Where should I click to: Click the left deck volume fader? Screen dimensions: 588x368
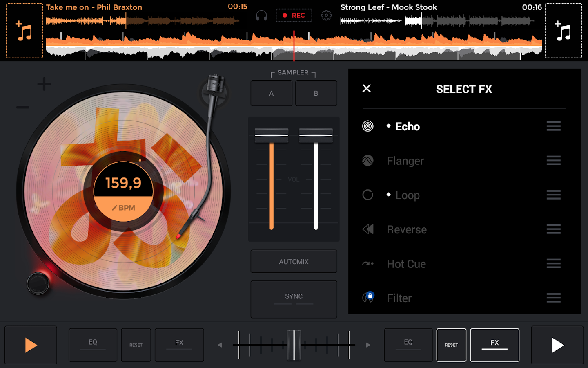click(272, 135)
